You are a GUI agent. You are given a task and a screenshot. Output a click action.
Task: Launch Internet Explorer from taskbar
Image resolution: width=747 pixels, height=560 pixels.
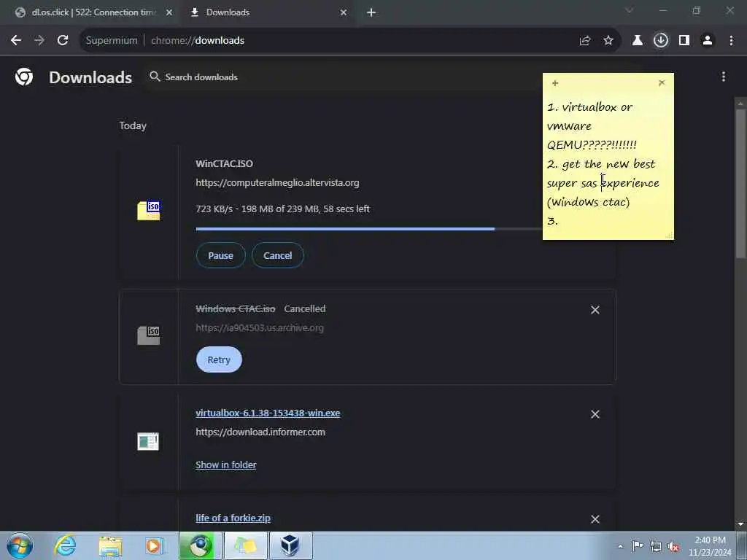[65, 545]
